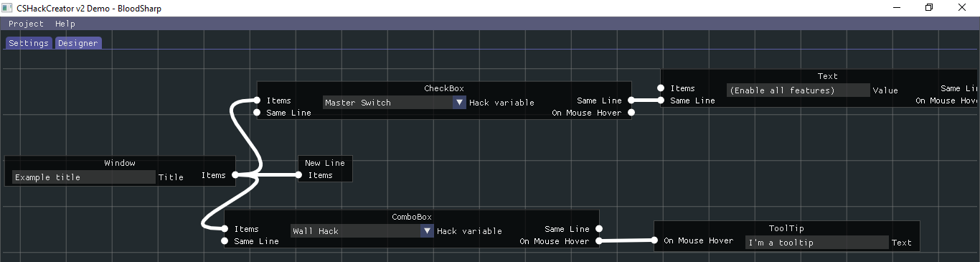This screenshot has height=262, width=980.
Task: Click the Hack variable label in ComboBox node
Action: tap(469, 231)
